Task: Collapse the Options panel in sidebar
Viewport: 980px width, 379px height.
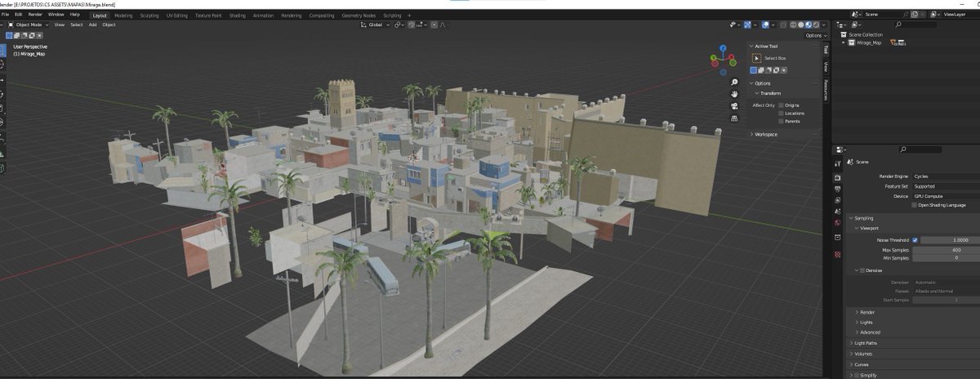Action: (752, 83)
